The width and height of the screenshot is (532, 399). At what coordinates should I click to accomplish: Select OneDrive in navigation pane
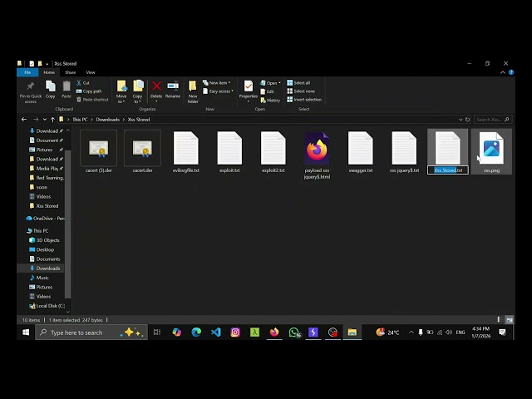45,219
